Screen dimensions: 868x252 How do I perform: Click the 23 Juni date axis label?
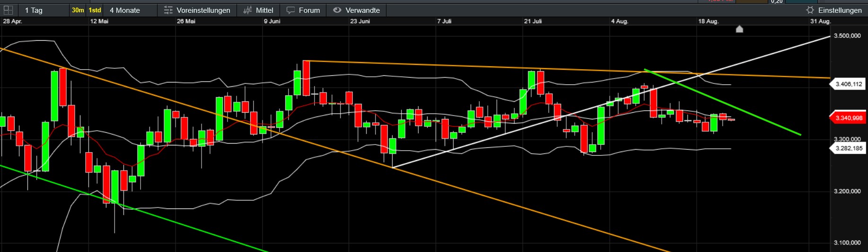tap(360, 21)
